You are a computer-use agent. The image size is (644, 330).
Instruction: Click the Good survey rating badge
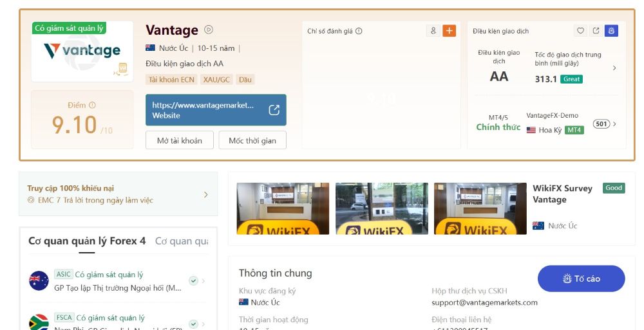click(614, 188)
